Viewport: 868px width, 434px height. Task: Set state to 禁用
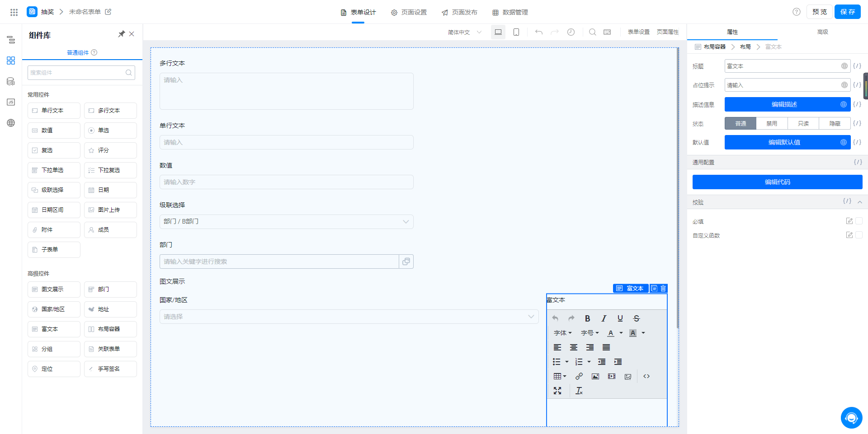click(x=772, y=123)
